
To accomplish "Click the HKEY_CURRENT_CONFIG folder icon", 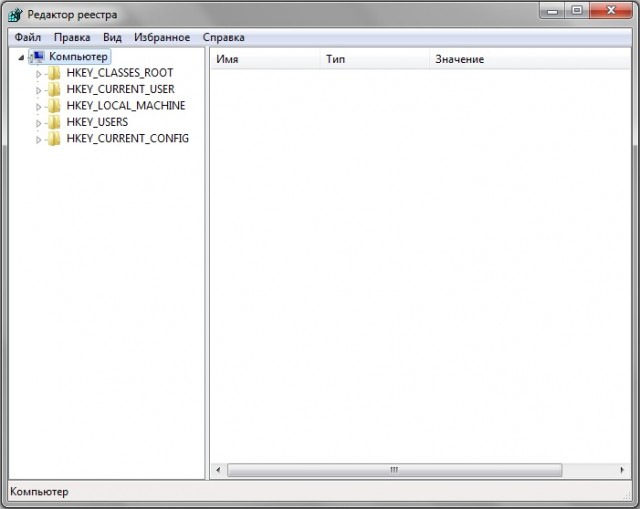I will click(x=54, y=139).
